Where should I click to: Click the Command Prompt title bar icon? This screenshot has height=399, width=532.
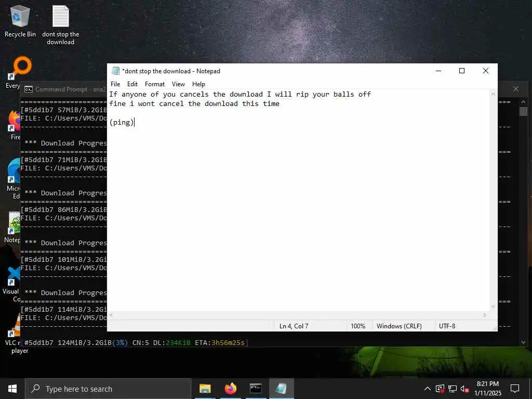coord(29,89)
